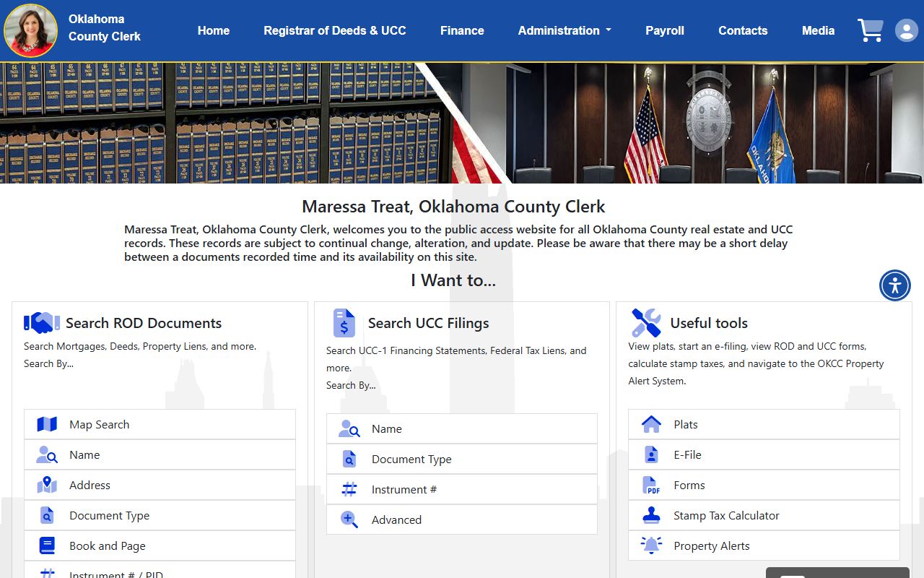Click the Plats house icon
The height and width of the screenshot is (578, 924).
651,424
